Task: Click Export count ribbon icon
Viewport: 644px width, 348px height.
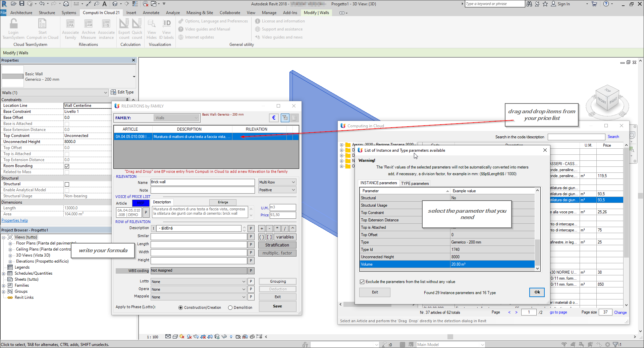Action: point(124,24)
